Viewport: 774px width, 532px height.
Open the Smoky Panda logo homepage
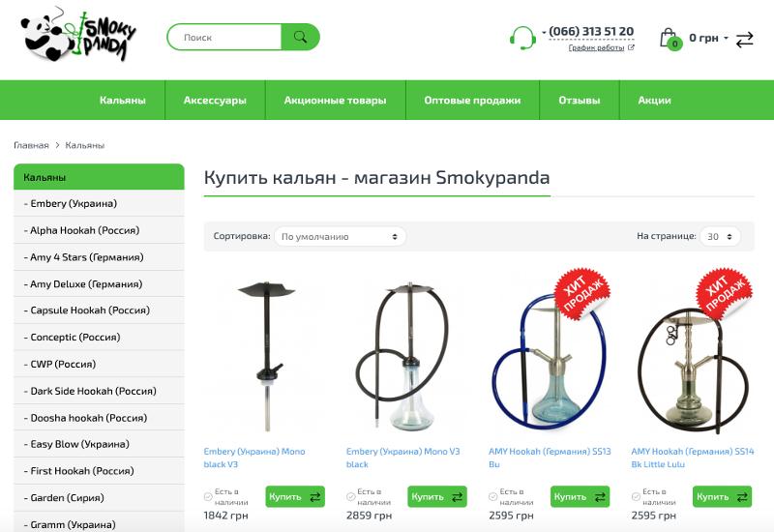78,35
